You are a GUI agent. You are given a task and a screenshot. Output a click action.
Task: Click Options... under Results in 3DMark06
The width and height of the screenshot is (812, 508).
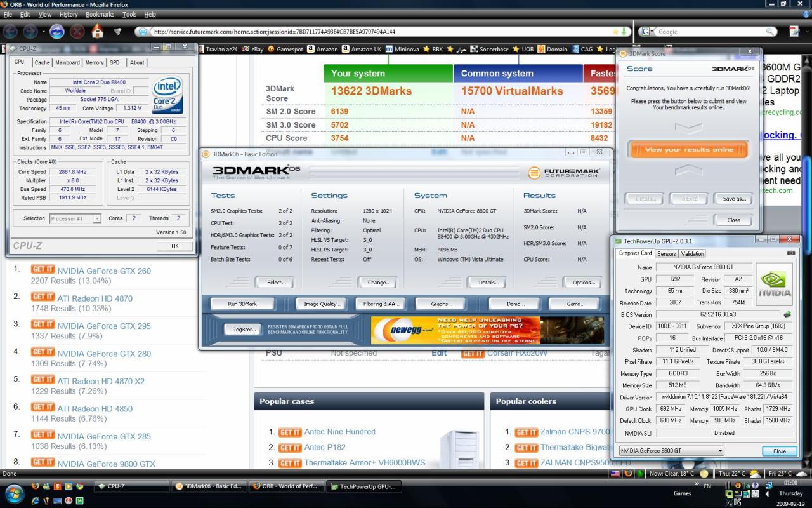pyautogui.click(x=584, y=283)
